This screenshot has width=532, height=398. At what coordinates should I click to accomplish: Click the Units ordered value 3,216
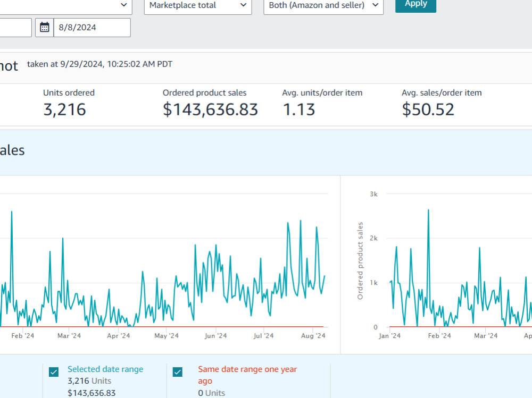point(64,109)
